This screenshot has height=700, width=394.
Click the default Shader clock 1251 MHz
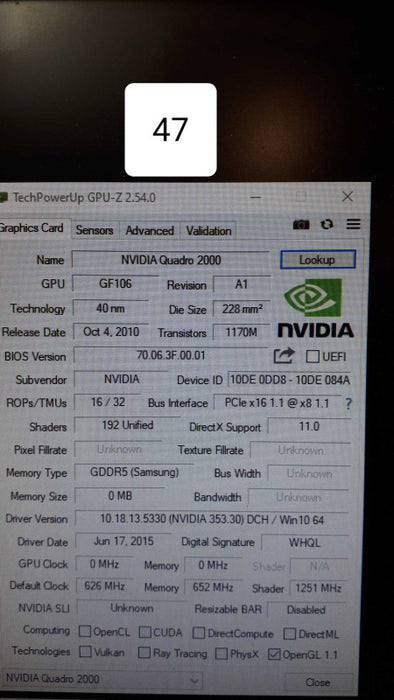[318, 588]
